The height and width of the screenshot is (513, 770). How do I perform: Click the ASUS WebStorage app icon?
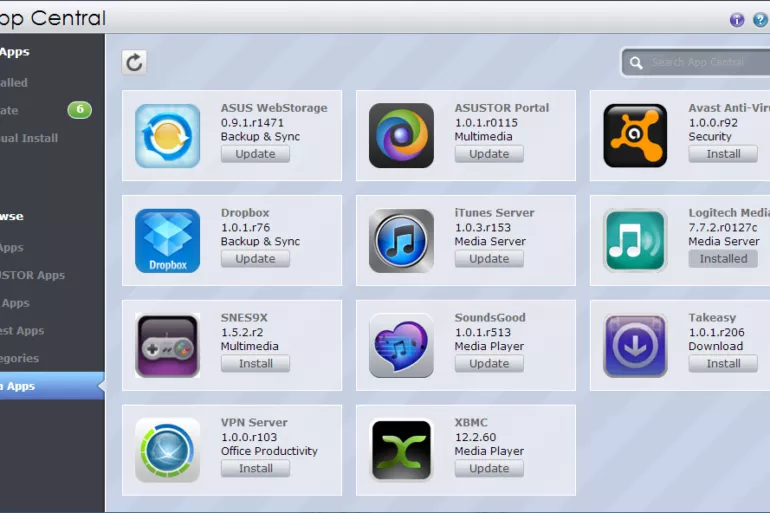point(167,136)
